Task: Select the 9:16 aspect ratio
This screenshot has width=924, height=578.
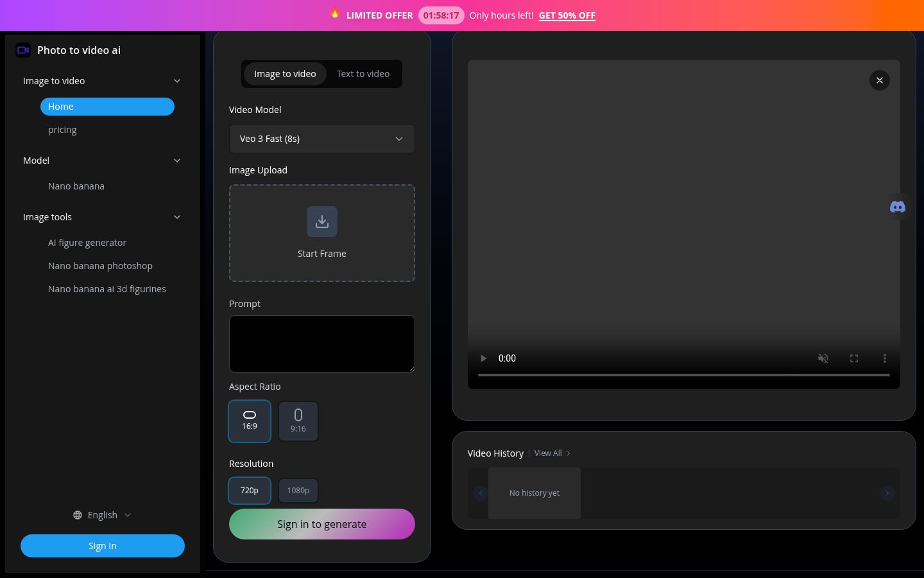Action: coord(298,421)
